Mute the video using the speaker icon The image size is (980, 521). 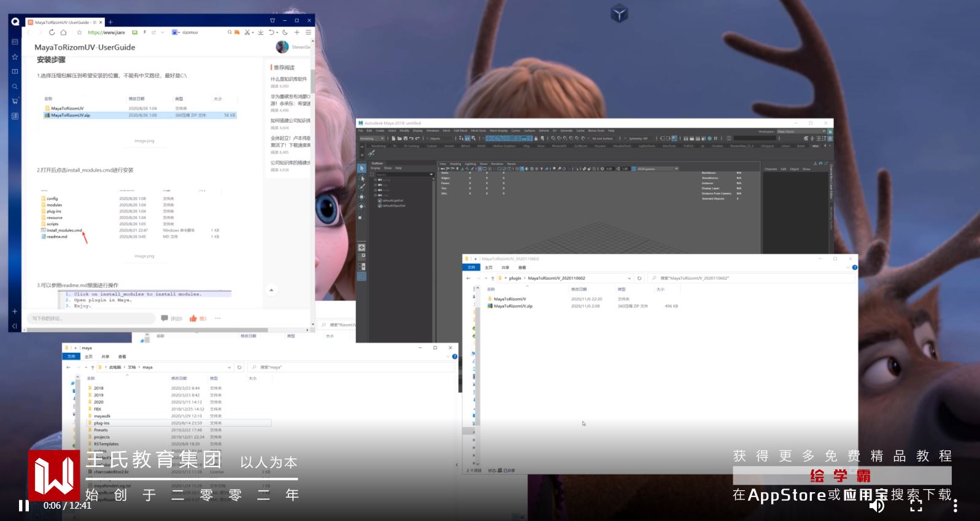tap(877, 505)
